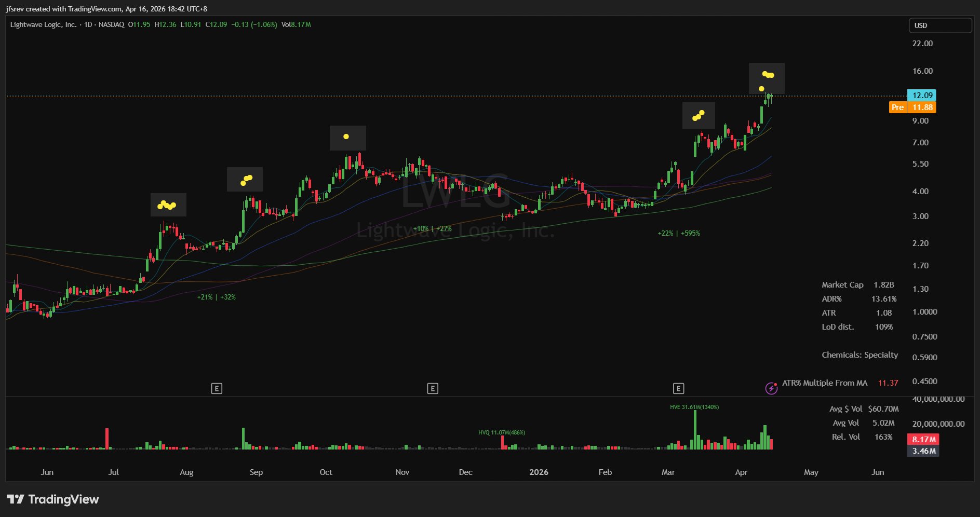Image resolution: width=980 pixels, height=517 pixels.
Task: Click the jfsrev created with TradingView.com header
Action: coord(106,9)
